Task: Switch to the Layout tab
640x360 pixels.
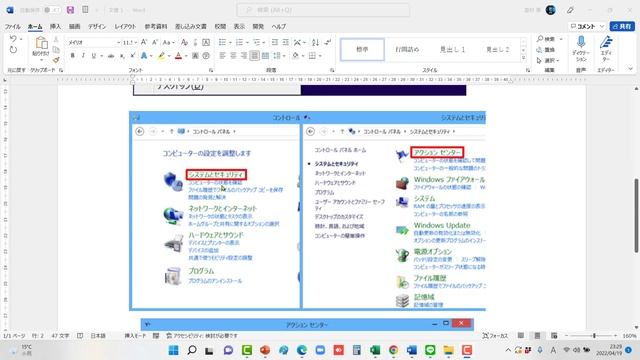Action: coord(125,27)
